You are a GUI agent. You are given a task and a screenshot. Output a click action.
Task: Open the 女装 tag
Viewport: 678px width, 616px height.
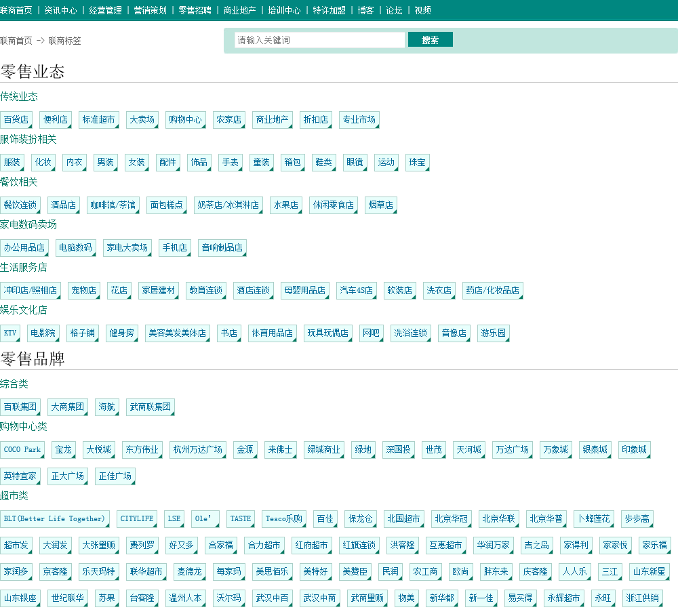137,163
